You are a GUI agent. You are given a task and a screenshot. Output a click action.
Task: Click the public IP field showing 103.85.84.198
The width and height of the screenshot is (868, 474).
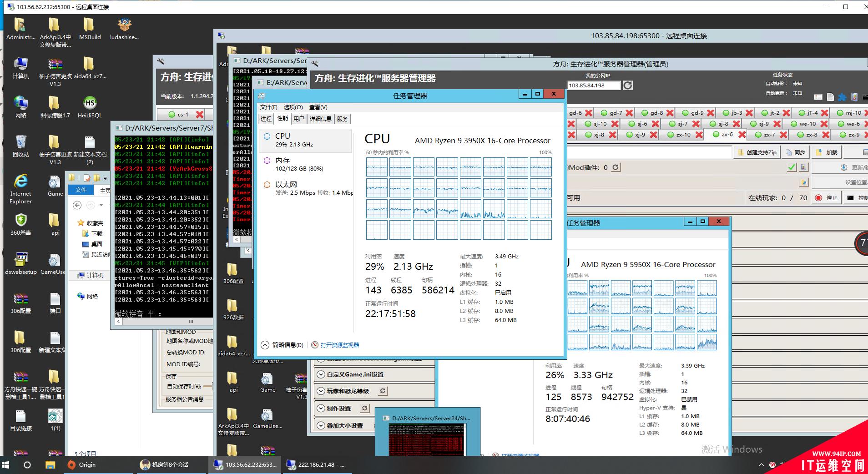pyautogui.click(x=594, y=85)
